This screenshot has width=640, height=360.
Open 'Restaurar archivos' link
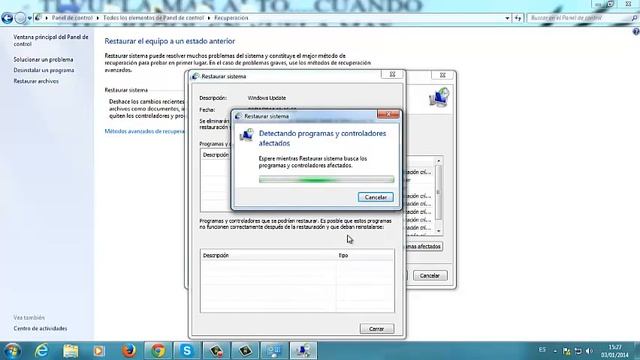pyautogui.click(x=36, y=81)
